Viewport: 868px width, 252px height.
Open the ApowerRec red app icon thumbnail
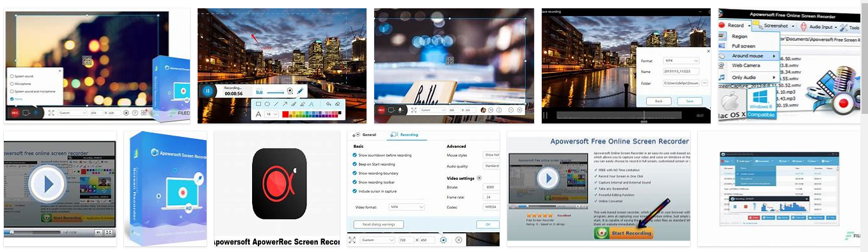279,183
